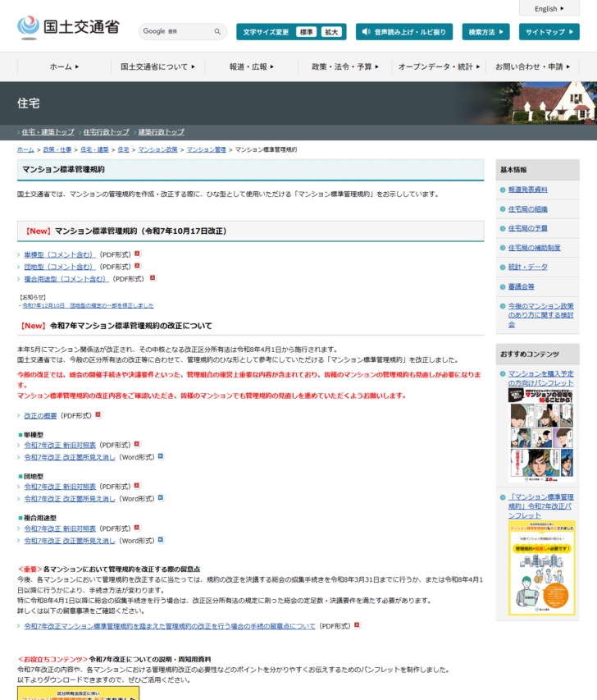Screen dimensions: 597x700
Task: Click PDF icon next to 団地型(コメント含む)
Action: tap(138, 266)
